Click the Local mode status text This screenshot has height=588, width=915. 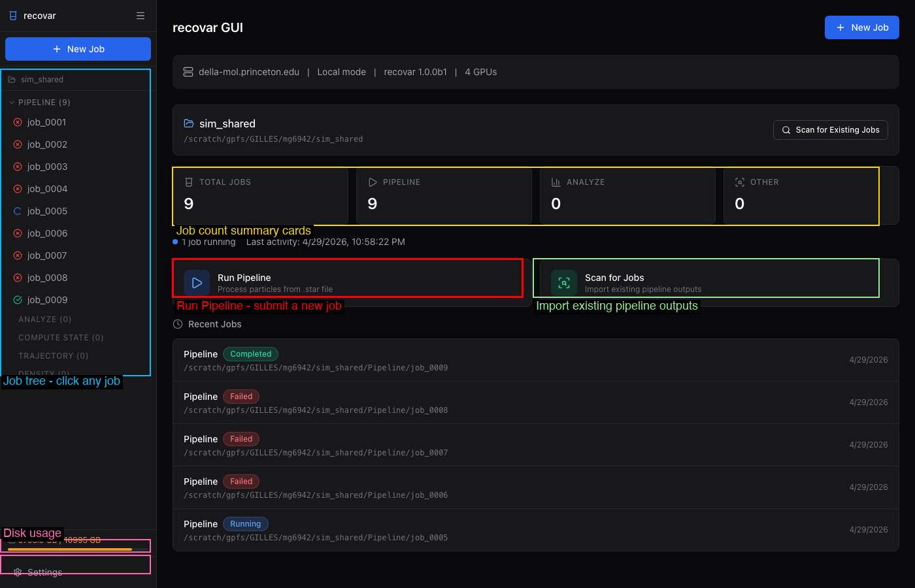(x=341, y=72)
